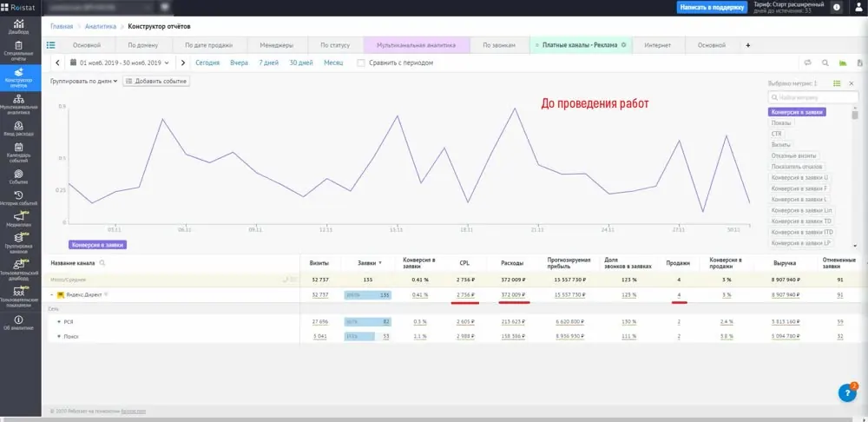The width and height of the screenshot is (868, 422).
Task: Select the Сегодня period link
Action: click(207, 63)
